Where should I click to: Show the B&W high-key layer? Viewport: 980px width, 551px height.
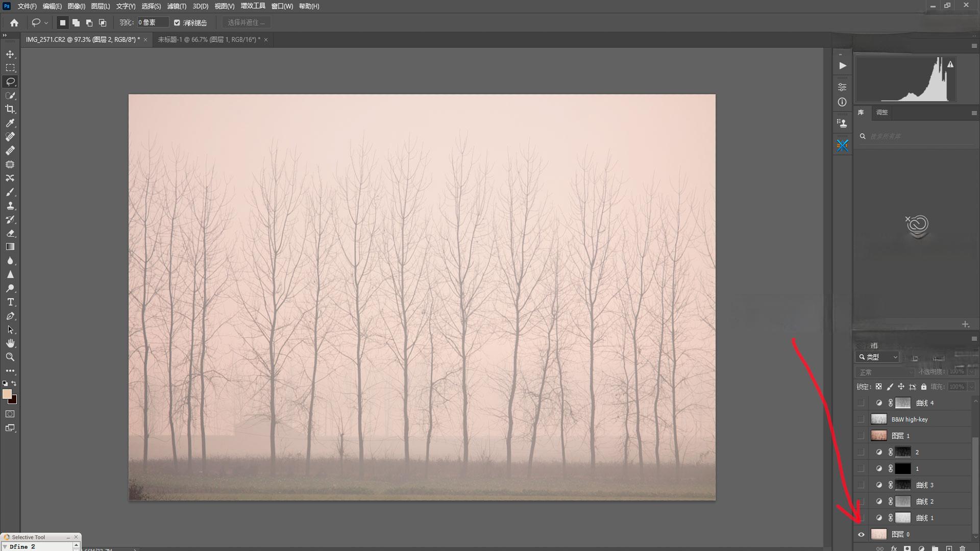point(861,419)
